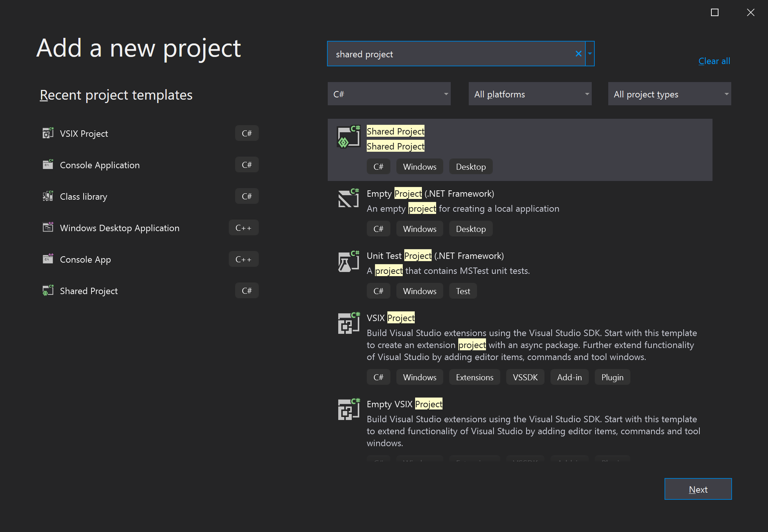Image resolution: width=768 pixels, height=532 pixels.
Task: Click the Console App C++ template icon
Action: [47, 259]
